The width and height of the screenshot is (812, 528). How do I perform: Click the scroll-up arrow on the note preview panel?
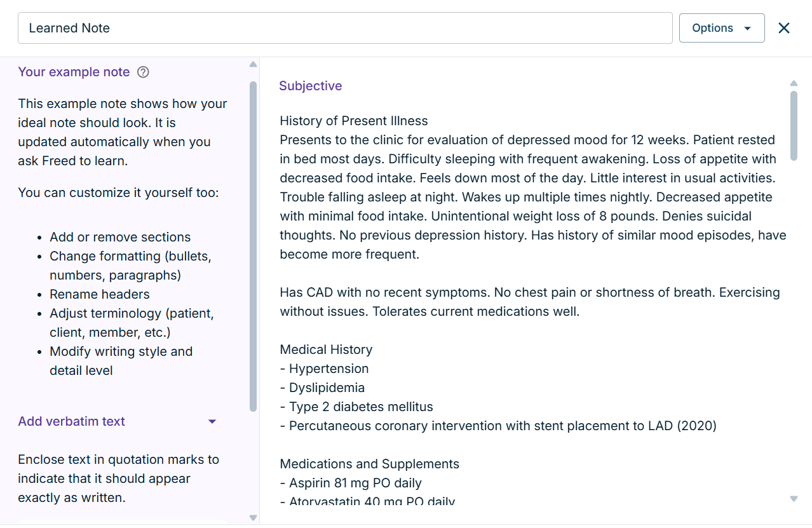point(794,83)
